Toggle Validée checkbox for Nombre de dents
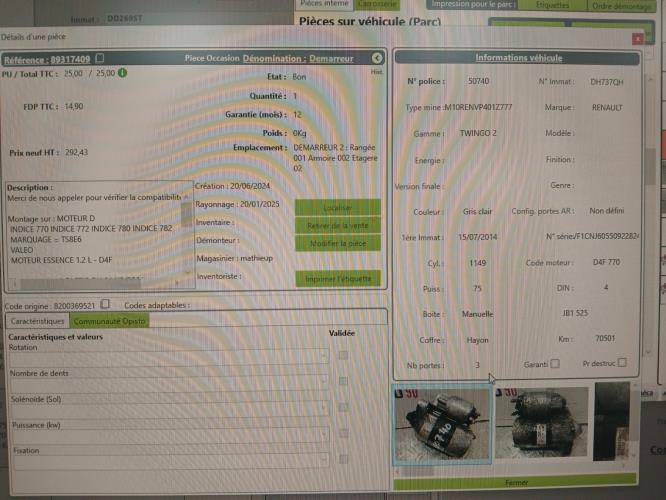666x500 pixels. point(343,381)
